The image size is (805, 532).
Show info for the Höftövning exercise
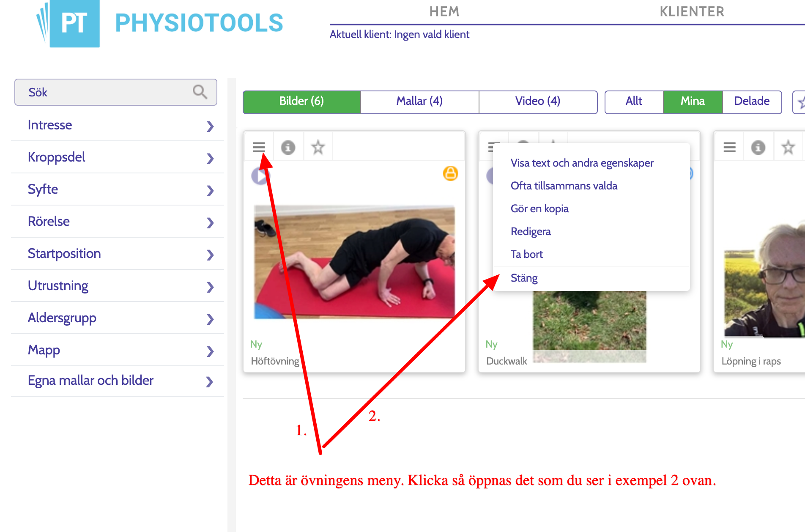(288, 147)
